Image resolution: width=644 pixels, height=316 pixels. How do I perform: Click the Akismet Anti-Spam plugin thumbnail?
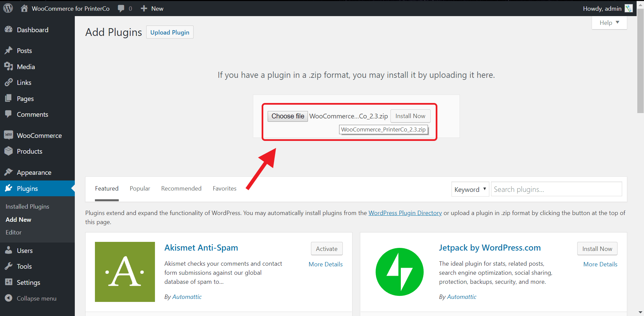pyautogui.click(x=125, y=272)
